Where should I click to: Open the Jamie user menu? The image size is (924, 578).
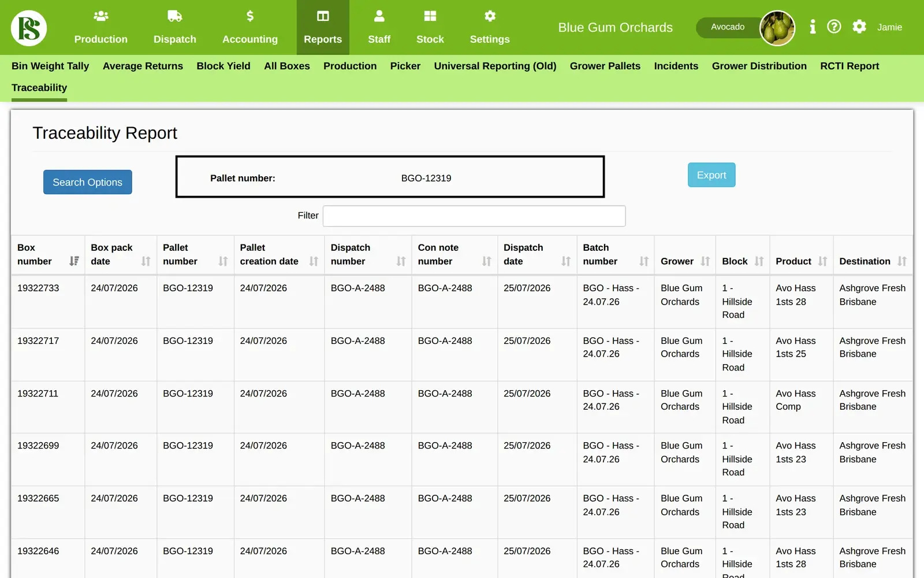point(889,27)
